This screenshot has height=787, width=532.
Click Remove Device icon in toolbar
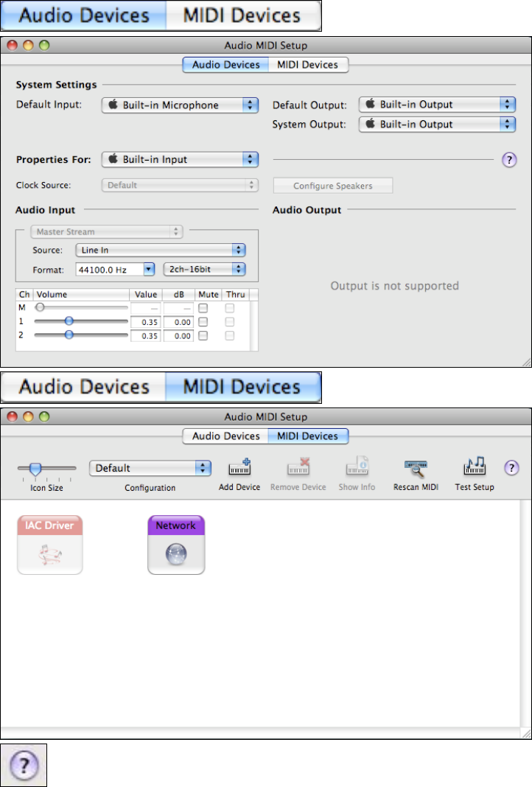pos(298,466)
